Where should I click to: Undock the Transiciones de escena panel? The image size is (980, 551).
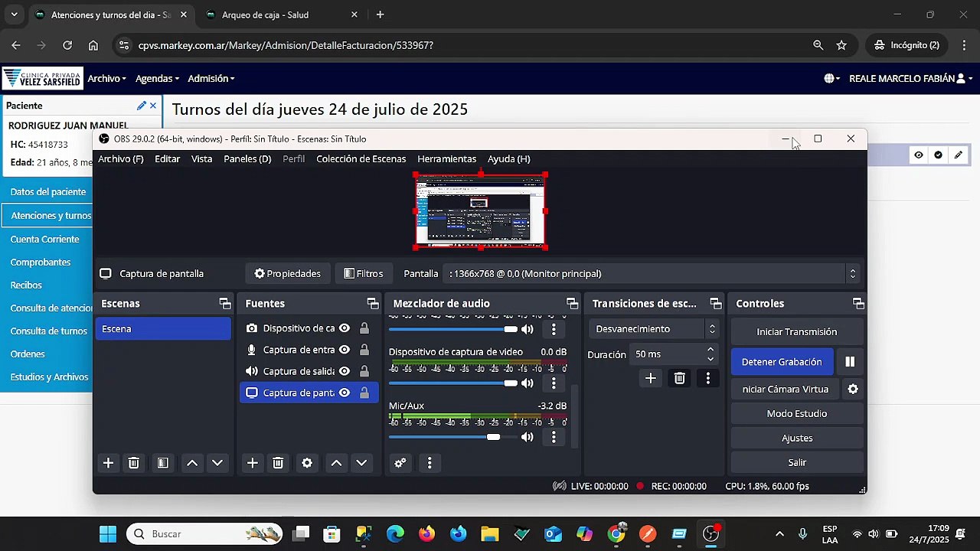[x=716, y=304]
